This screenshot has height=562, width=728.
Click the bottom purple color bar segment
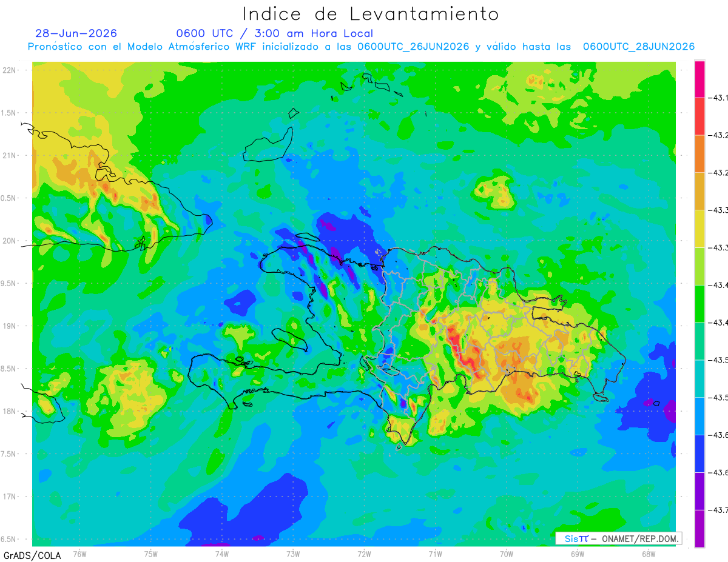tap(699, 529)
